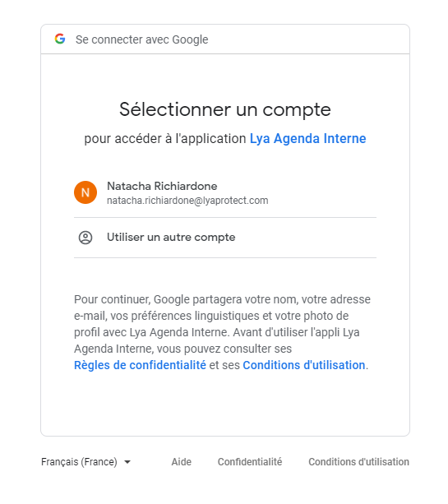The image size is (448, 504).
Task: Open the Lya Agenda Interne application link
Action: click(x=308, y=138)
